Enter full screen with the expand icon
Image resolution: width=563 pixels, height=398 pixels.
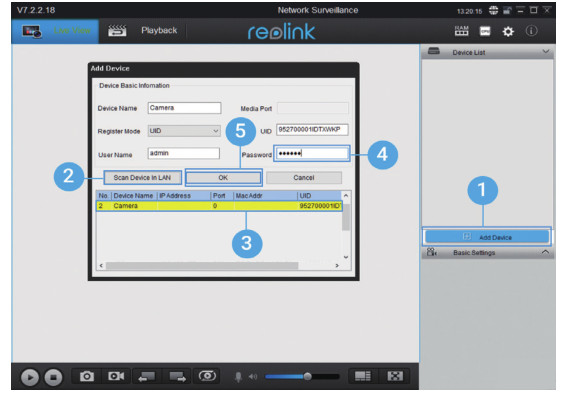(395, 376)
